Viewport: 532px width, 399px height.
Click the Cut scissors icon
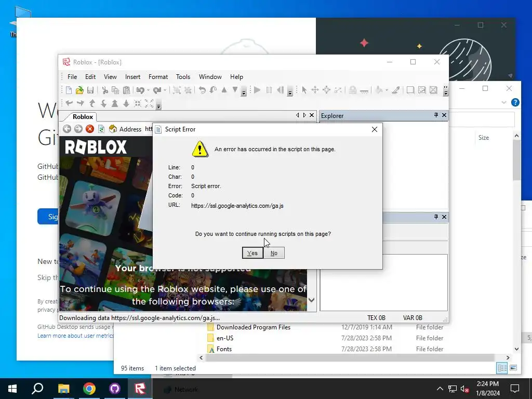click(x=105, y=90)
